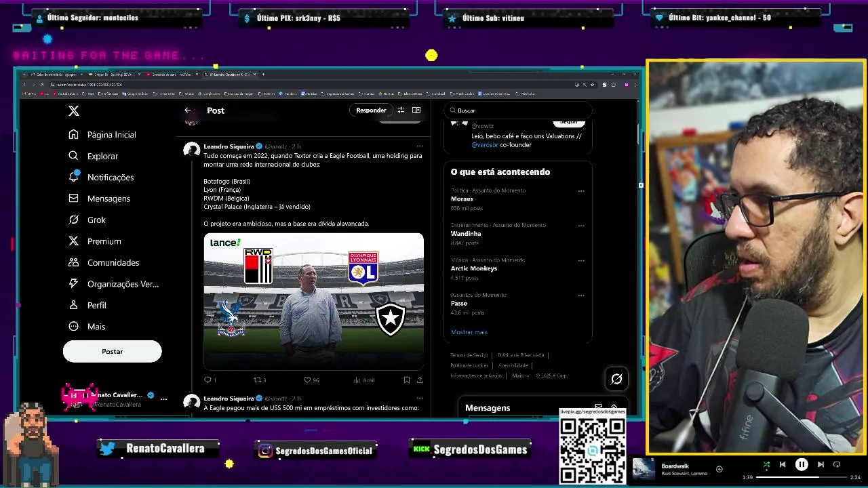Share the post via share icon
Screen dimensions: 868x488
tap(420, 380)
